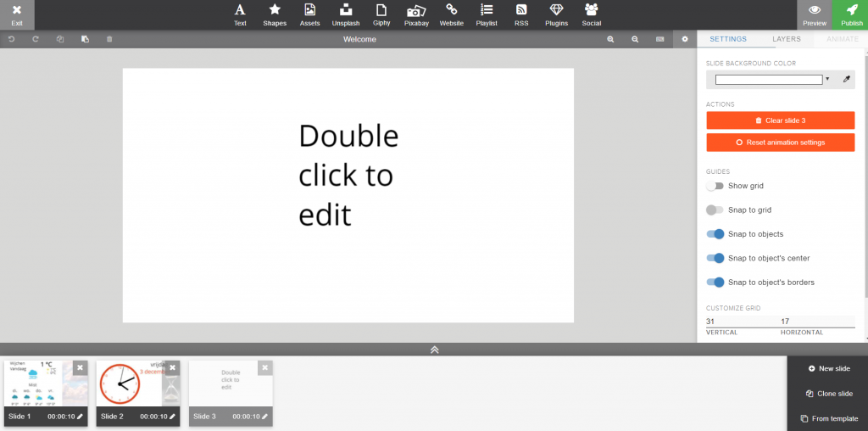The image size is (868, 431).
Task: Click the zoom in magnifier
Action: pyautogui.click(x=610, y=39)
